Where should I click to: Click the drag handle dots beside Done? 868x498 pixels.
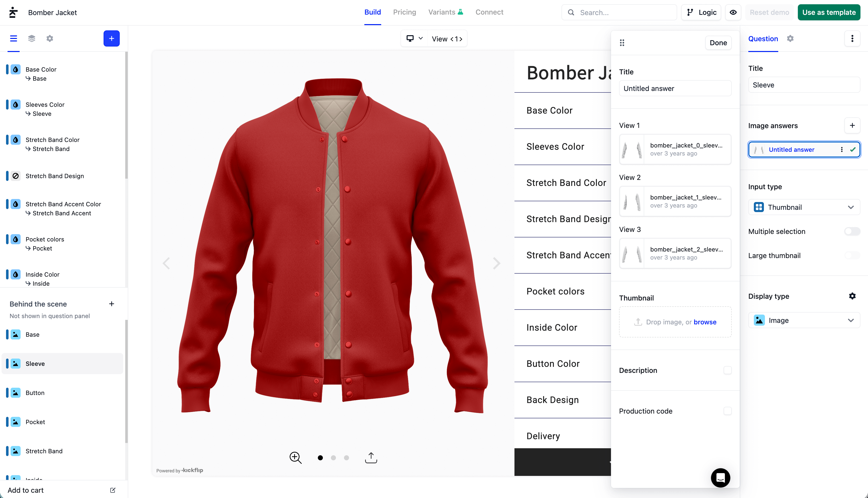[622, 43]
